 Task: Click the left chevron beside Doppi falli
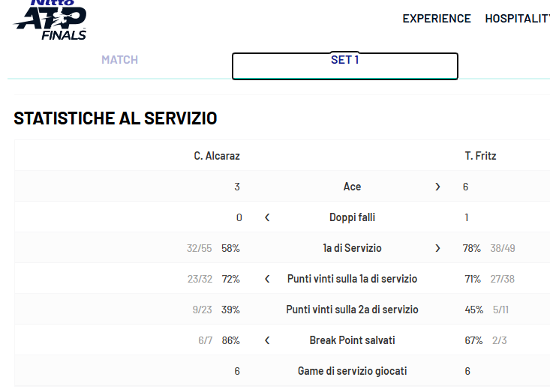pos(267,217)
